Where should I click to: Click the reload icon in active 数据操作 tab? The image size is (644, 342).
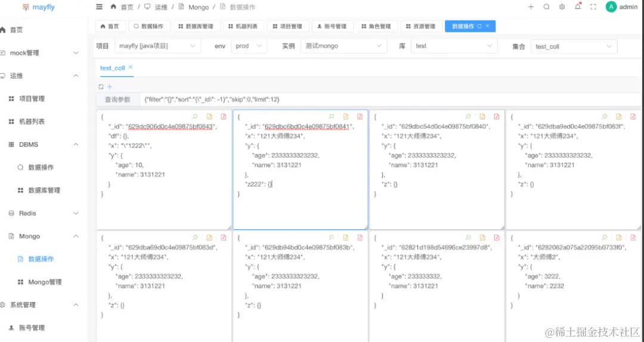click(x=479, y=26)
